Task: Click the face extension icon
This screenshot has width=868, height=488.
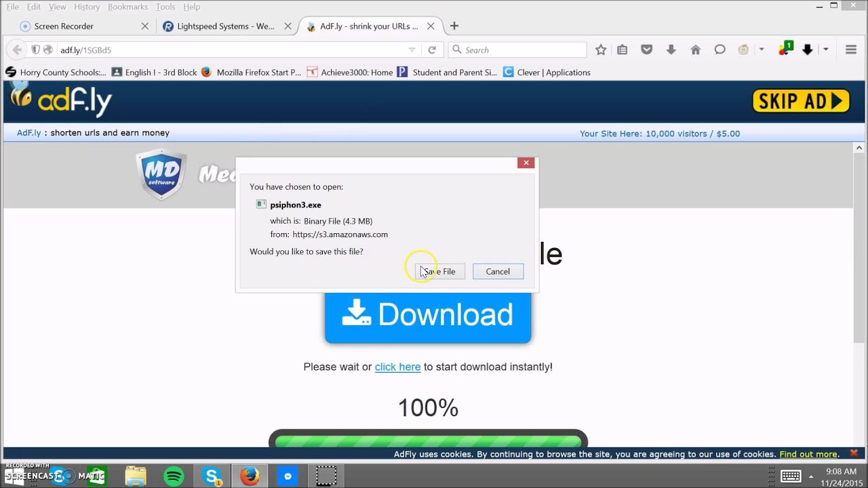Action: click(744, 49)
